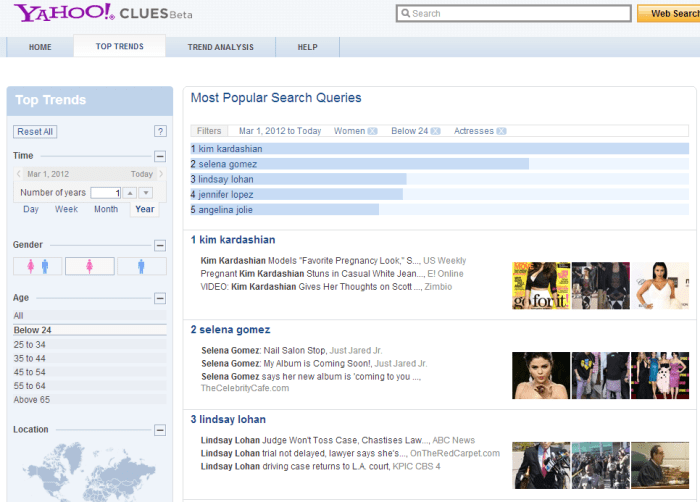The height and width of the screenshot is (502, 700).
Task: Select the Week time range
Action: 67,209
